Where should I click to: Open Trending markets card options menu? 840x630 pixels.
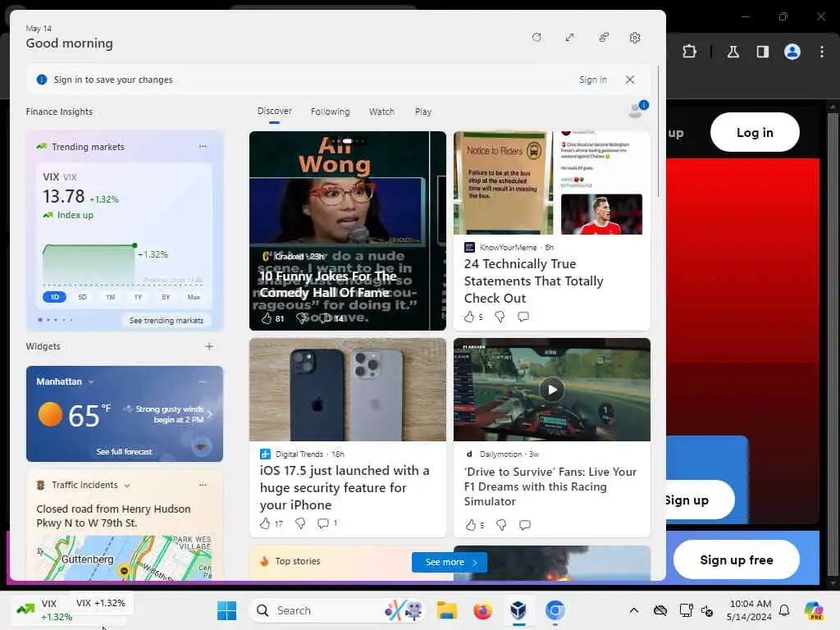click(203, 146)
